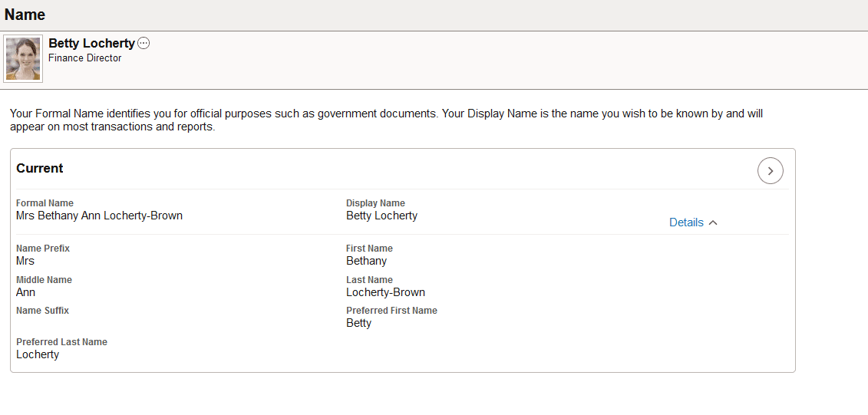Click the Formal Name label
Viewport: 868px width, 415px height.
(45, 203)
